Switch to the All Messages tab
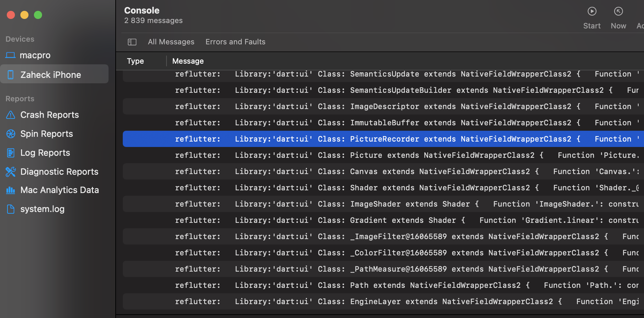Viewport: 644px width, 318px height. 171,42
